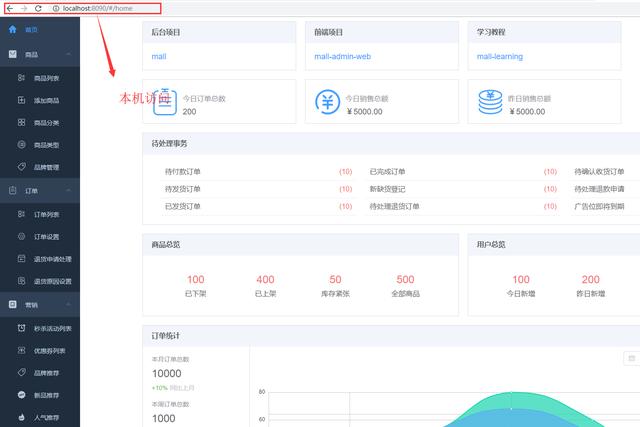Click the 新缺货登记 row
The height and width of the screenshot is (427, 640).
click(x=463, y=189)
